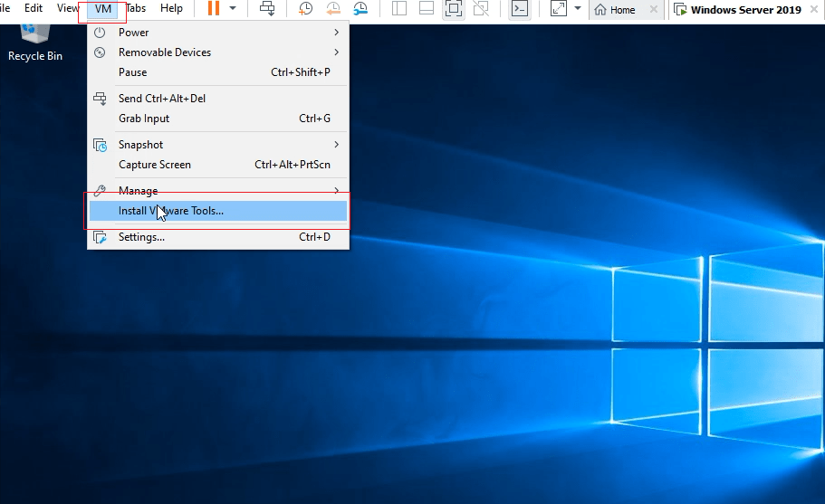Click the Snapshot submenu arrow
This screenshot has width=825, height=504.
point(337,145)
